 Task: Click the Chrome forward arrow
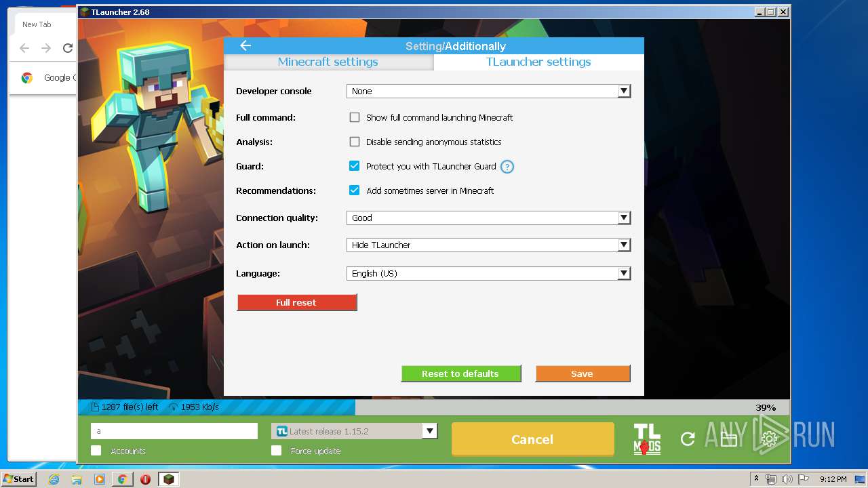click(x=46, y=48)
